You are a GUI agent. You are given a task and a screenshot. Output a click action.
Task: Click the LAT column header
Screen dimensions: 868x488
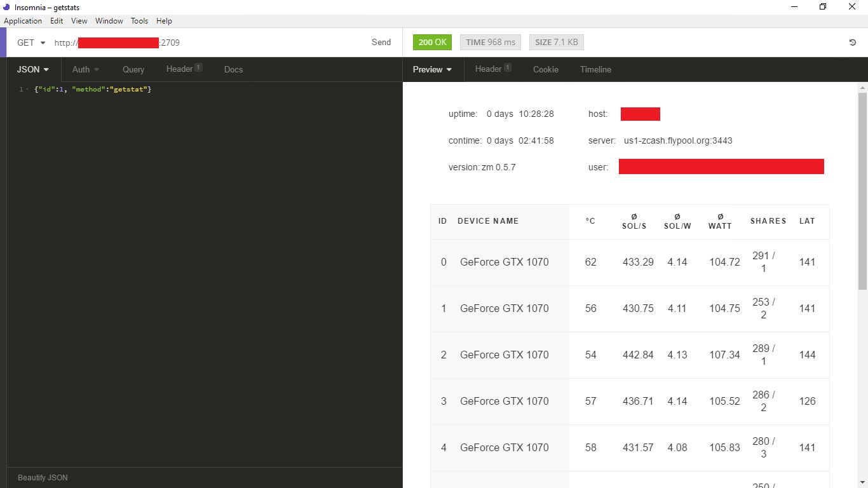click(x=807, y=221)
